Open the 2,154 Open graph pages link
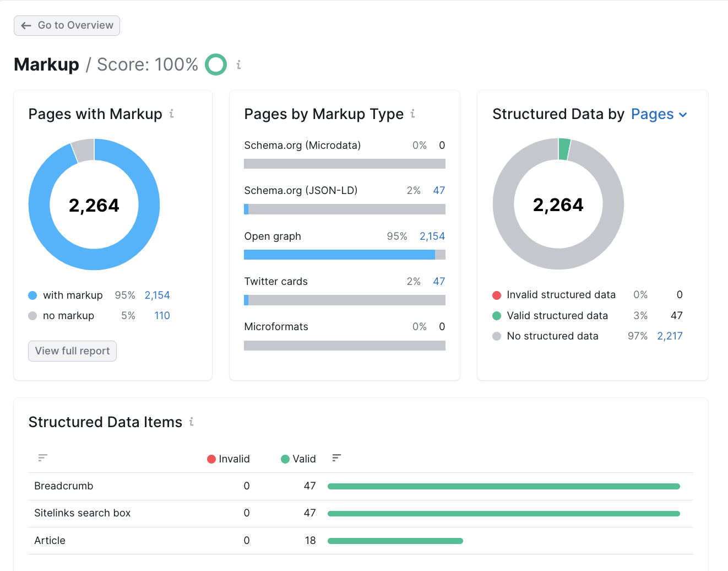The height and width of the screenshot is (571, 728). point(432,236)
